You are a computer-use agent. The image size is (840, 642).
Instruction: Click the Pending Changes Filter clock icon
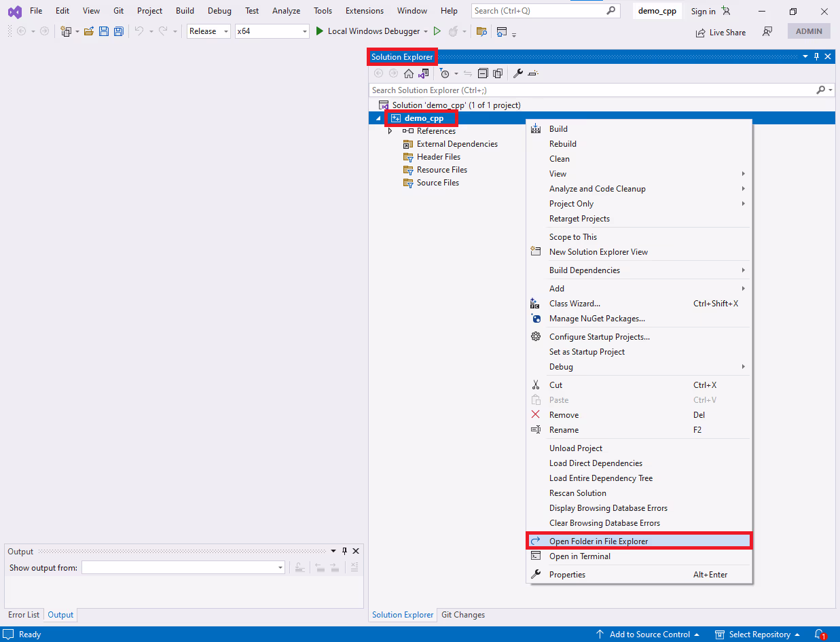click(445, 73)
